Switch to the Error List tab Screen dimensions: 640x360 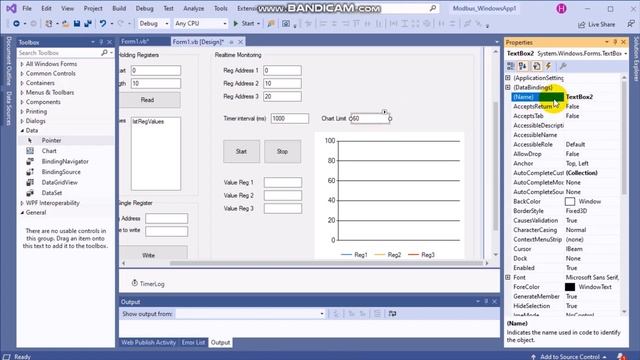click(193, 342)
